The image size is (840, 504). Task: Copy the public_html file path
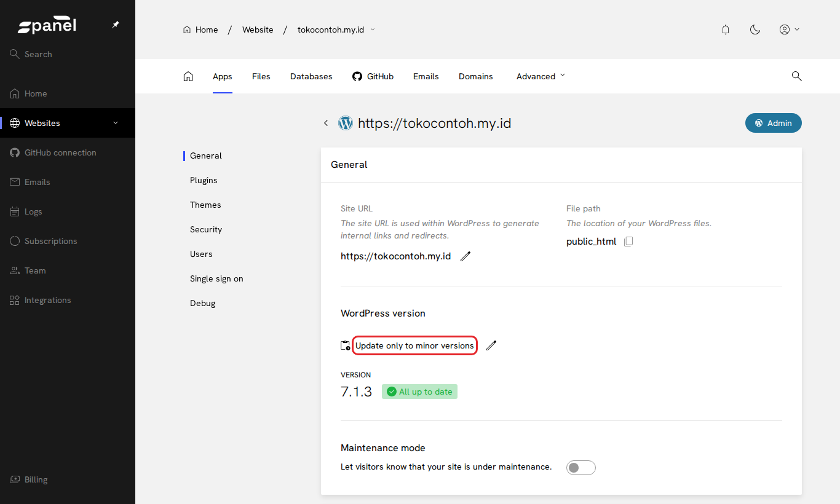coord(628,242)
